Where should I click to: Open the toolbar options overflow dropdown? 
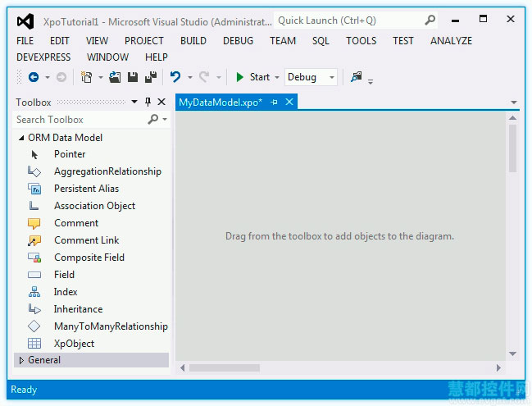coord(371,81)
